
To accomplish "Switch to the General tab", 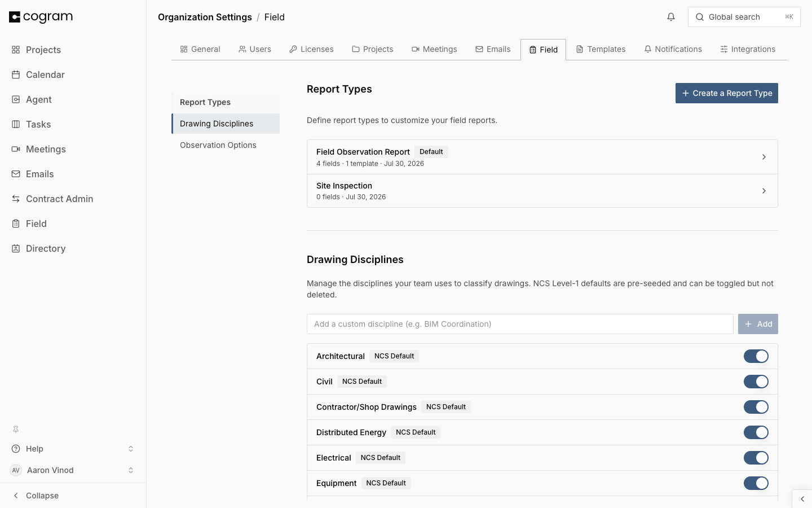I will 200,49.
